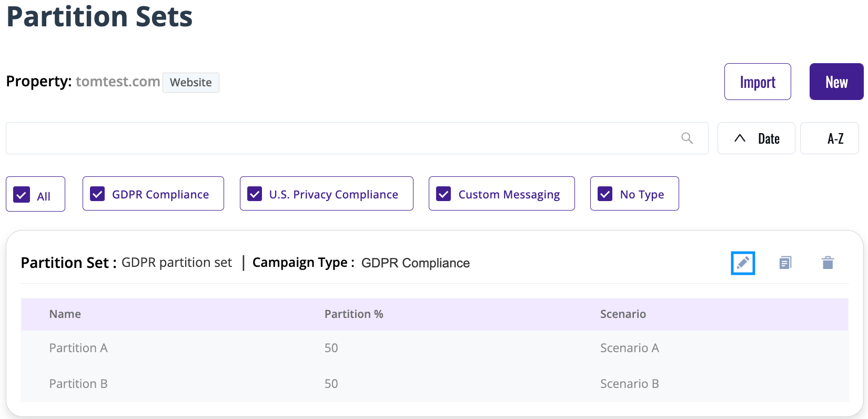
Task: Sort partition sets by Date
Action: click(756, 138)
